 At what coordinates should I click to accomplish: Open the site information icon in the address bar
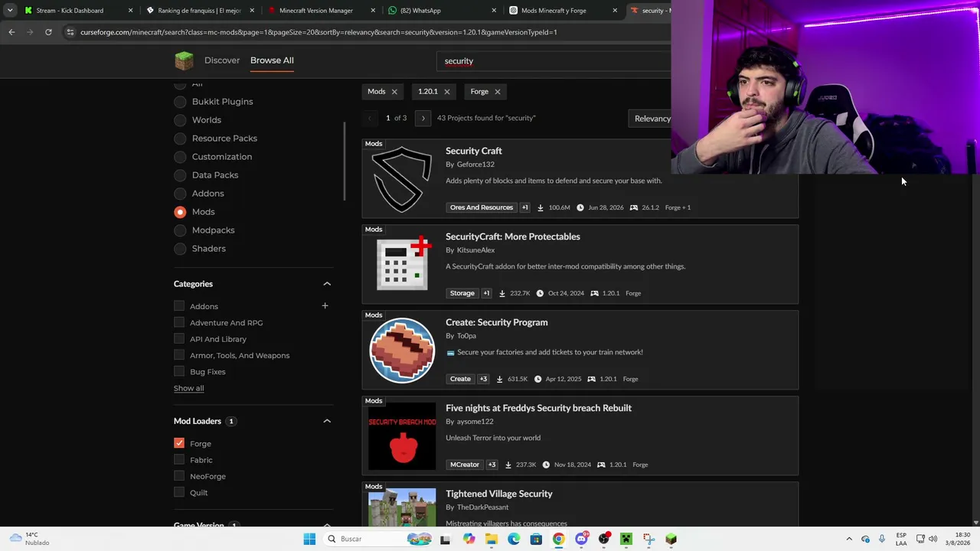point(70,32)
